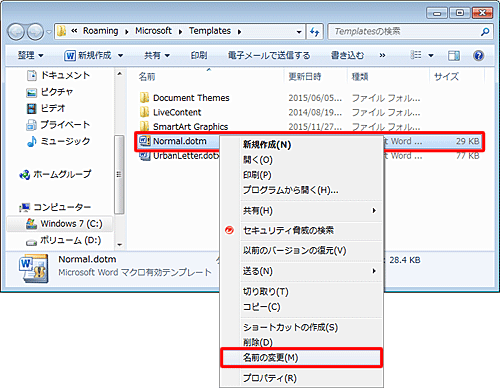Click the 印刷 toolbar button
Viewport: 500px width, 388px height.
(x=199, y=55)
